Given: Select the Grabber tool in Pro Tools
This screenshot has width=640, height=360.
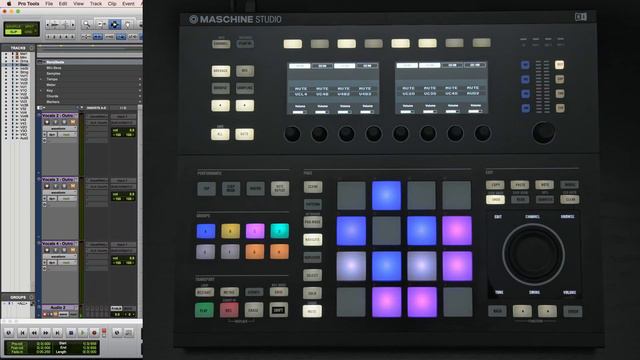Looking at the screenshot, I should point(128,24).
